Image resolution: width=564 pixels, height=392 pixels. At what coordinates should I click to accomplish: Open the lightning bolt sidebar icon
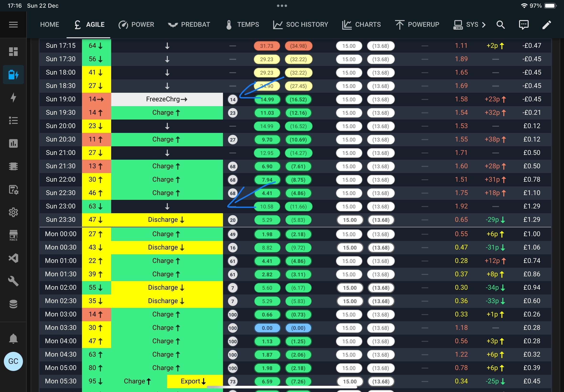(x=13, y=98)
